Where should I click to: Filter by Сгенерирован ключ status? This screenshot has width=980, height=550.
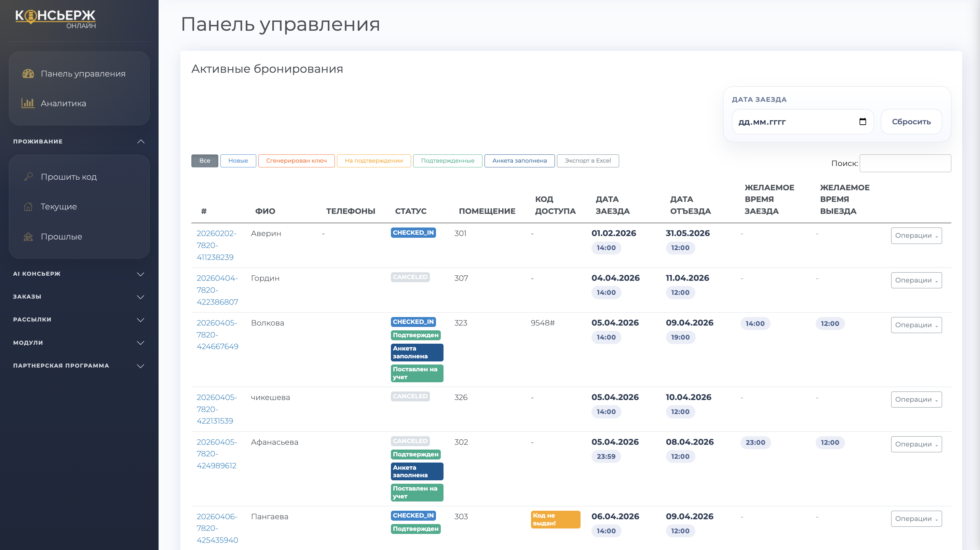click(296, 161)
